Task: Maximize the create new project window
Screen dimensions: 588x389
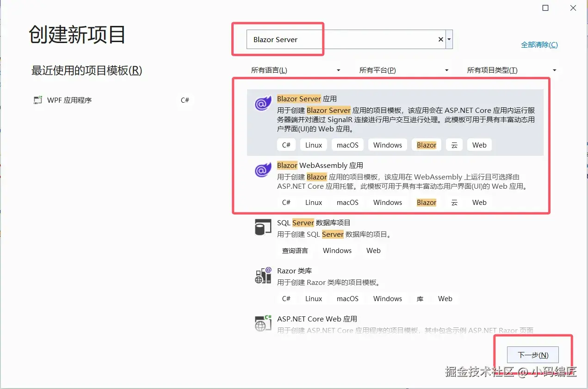Action: tap(545, 8)
